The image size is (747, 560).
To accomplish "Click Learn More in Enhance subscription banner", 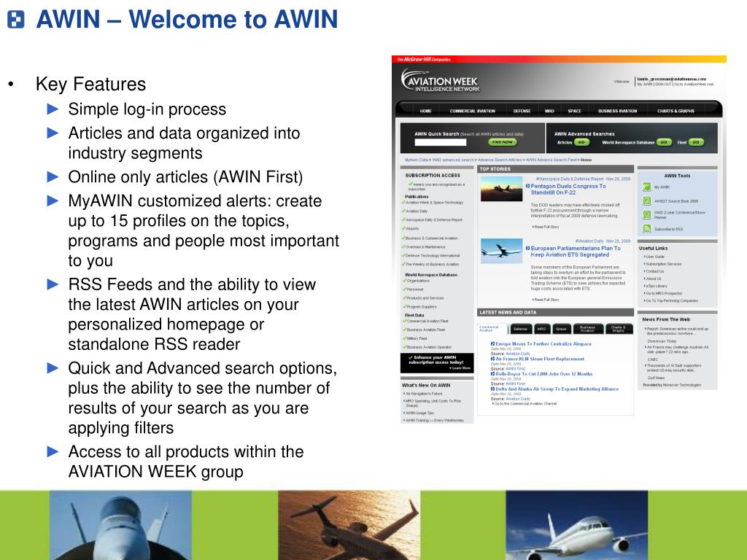I will tap(460, 368).
